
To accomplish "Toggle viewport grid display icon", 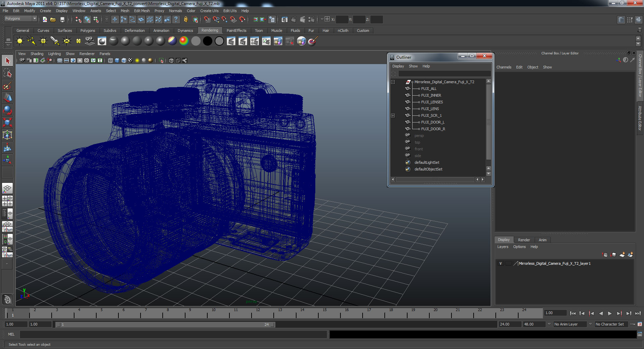I will tap(60, 60).
